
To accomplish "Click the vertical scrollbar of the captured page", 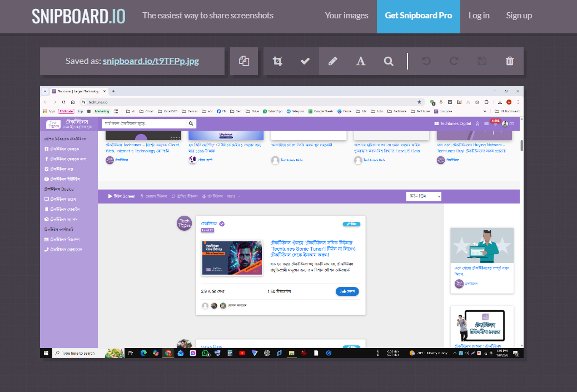I will pyautogui.click(x=521, y=145).
